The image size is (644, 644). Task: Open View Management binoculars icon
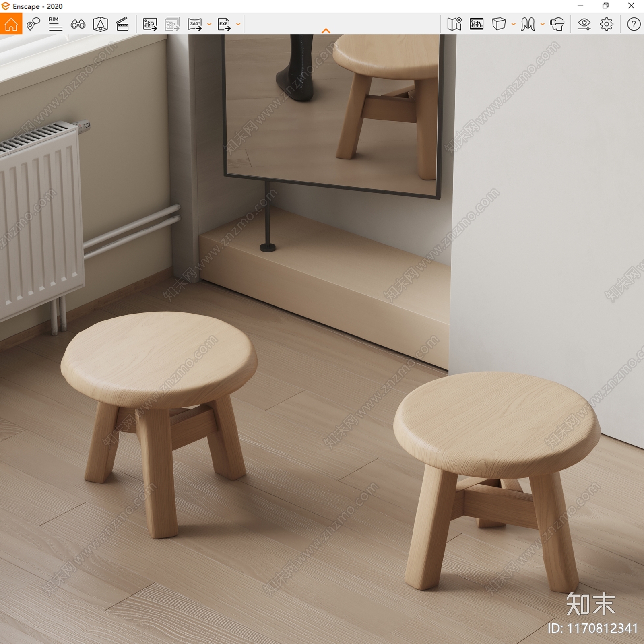78,24
